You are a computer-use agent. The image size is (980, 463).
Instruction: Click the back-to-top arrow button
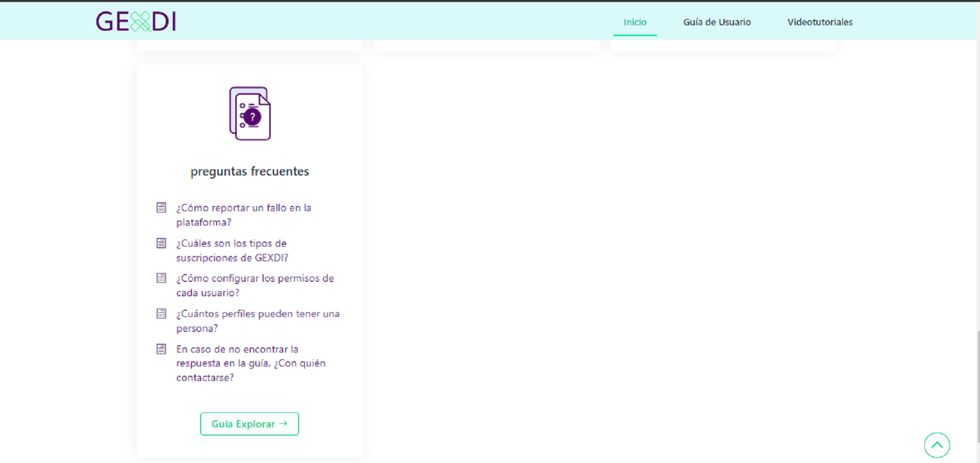click(937, 445)
